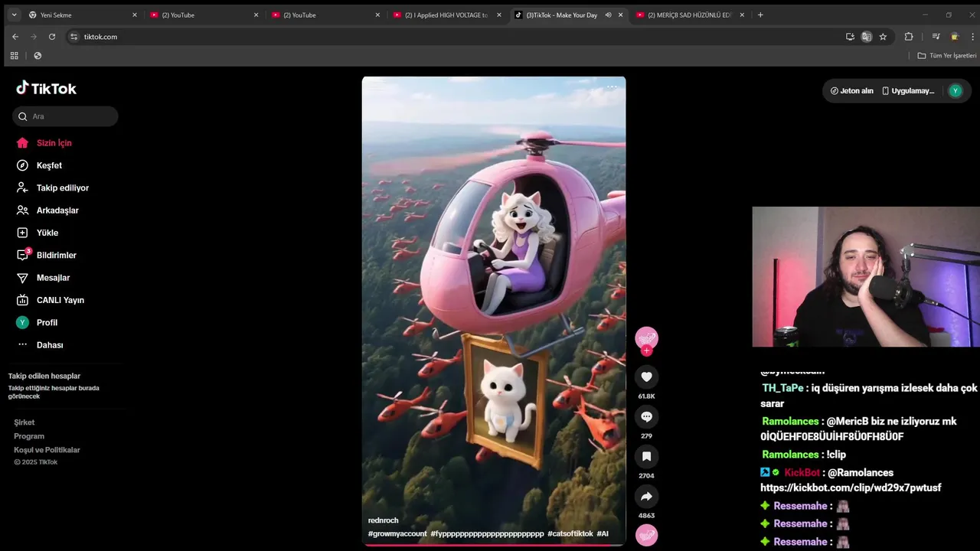Click KickBot chat username
Screen dimensions: 980x551
802,473
